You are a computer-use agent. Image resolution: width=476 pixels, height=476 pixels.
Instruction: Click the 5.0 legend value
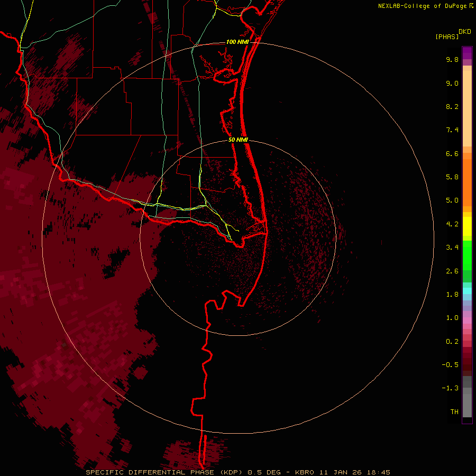pyautogui.click(x=452, y=200)
